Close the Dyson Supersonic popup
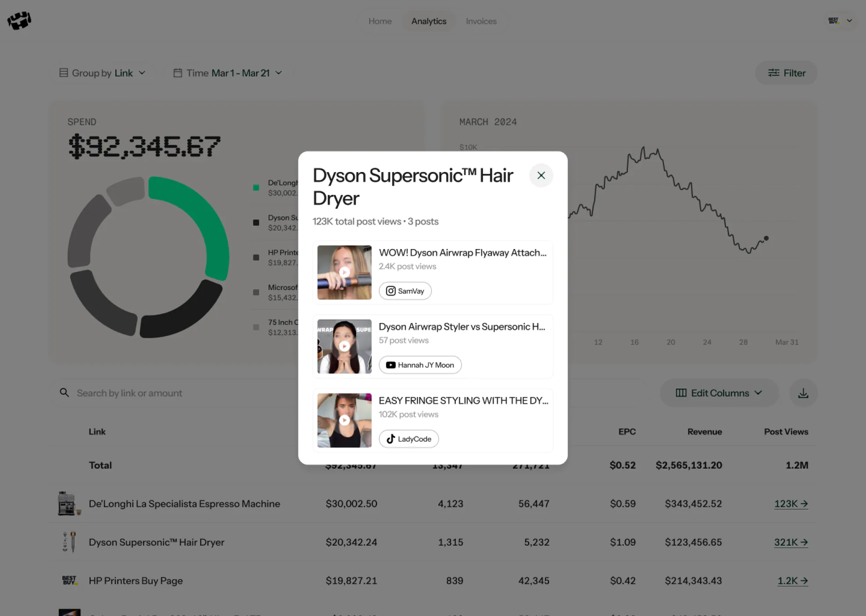Image resolution: width=866 pixels, height=616 pixels. (x=541, y=176)
